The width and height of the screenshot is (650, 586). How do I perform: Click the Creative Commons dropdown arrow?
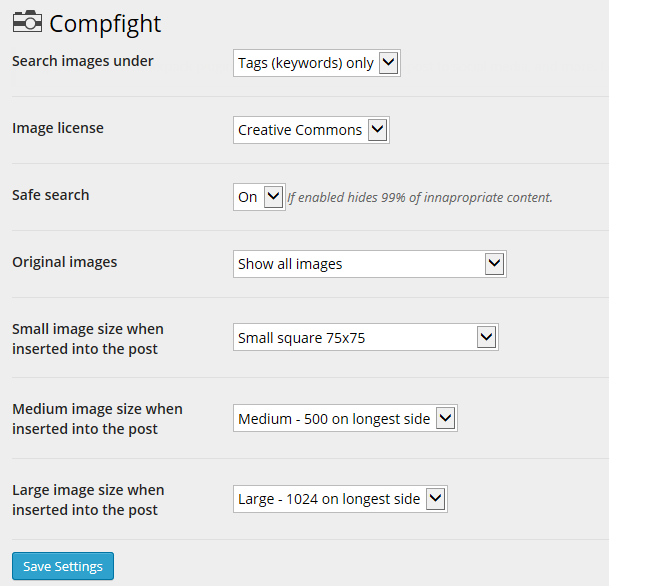click(x=378, y=130)
